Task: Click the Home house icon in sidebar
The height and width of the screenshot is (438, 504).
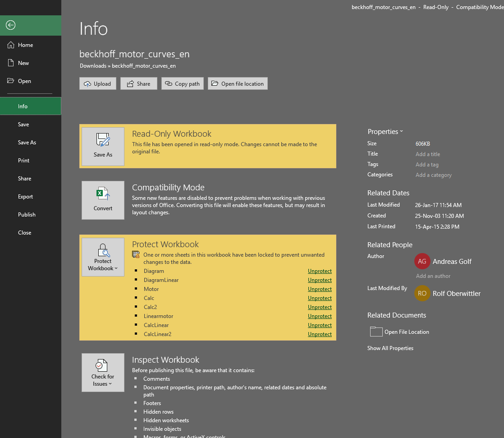Action: click(x=11, y=45)
